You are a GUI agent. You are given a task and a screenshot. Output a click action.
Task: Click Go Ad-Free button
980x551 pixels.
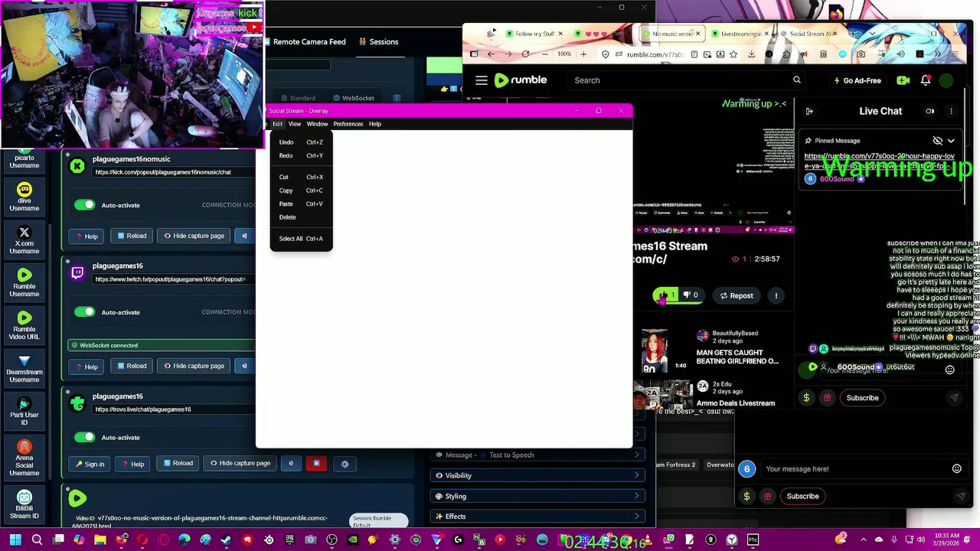click(856, 80)
